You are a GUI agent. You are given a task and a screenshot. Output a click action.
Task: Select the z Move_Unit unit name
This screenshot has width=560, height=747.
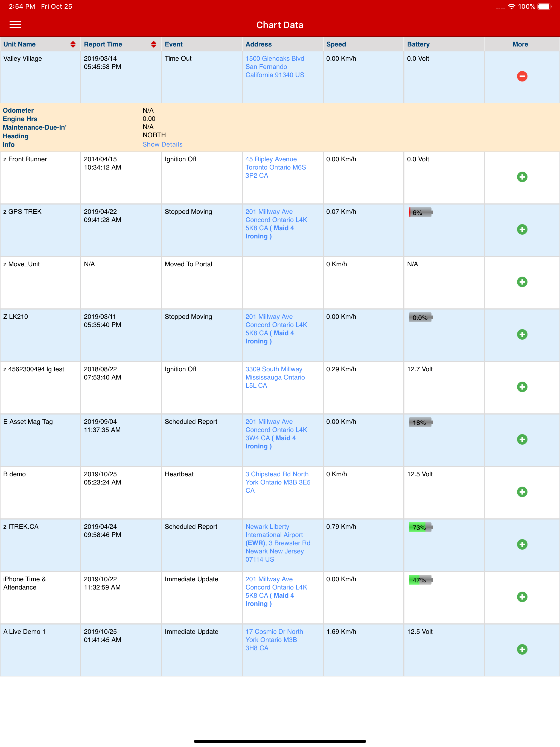(x=21, y=264)
